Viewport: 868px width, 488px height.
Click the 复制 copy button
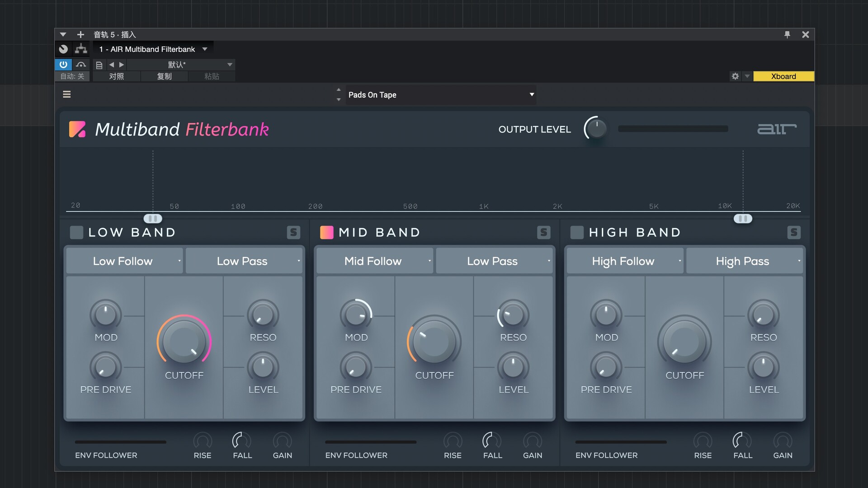point(164,76)
